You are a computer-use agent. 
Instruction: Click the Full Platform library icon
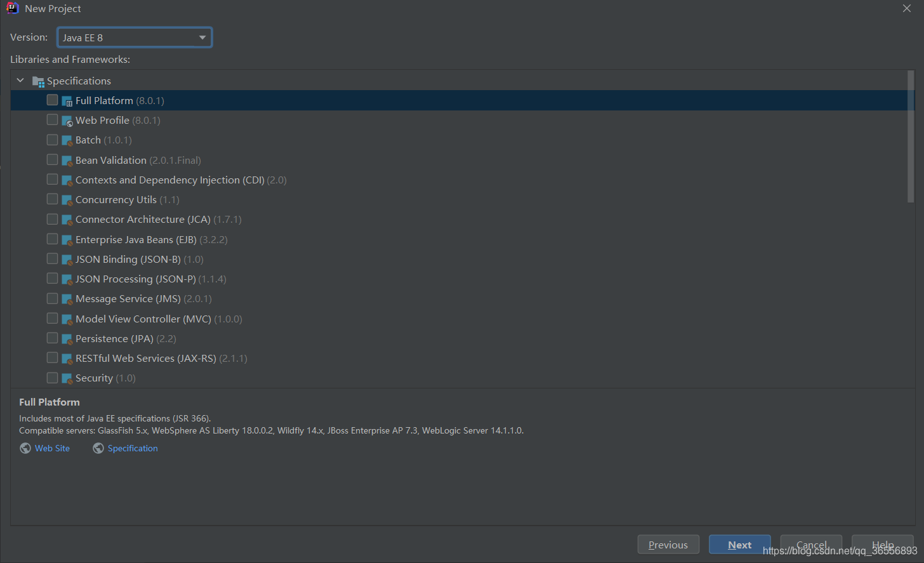click(x=67, y=101)
